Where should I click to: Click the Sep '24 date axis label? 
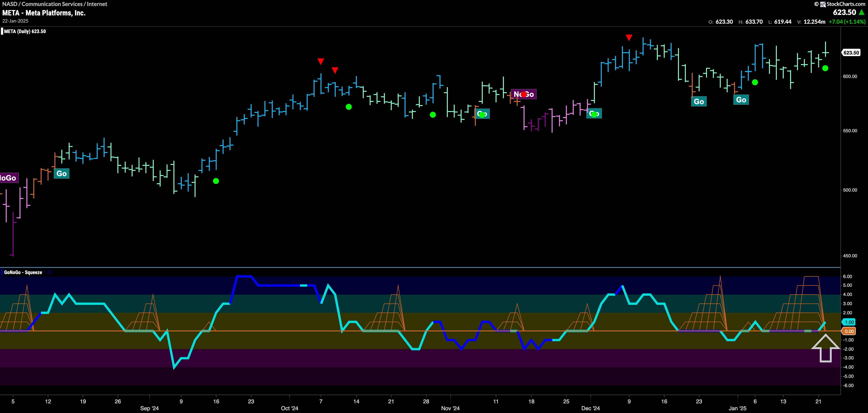point(149,408)
